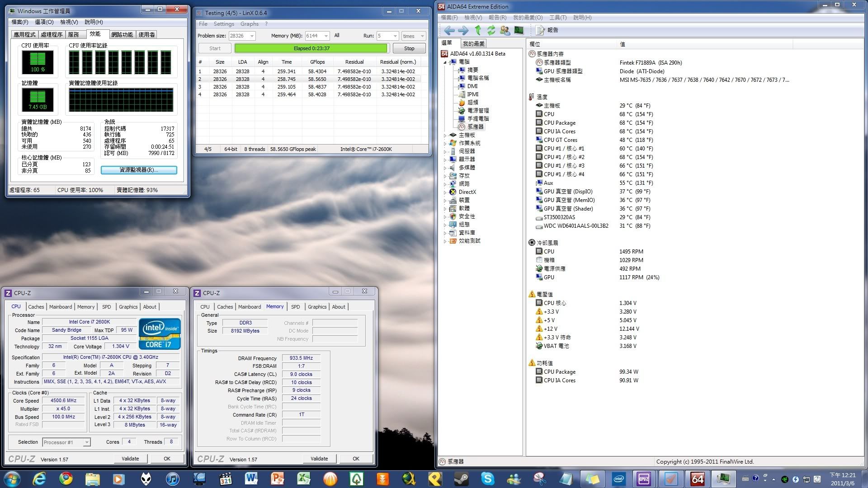Click CPU Package 99.34 W row in AIDA64
Screen dimensions: 868x488
click(x=588, y=372)
